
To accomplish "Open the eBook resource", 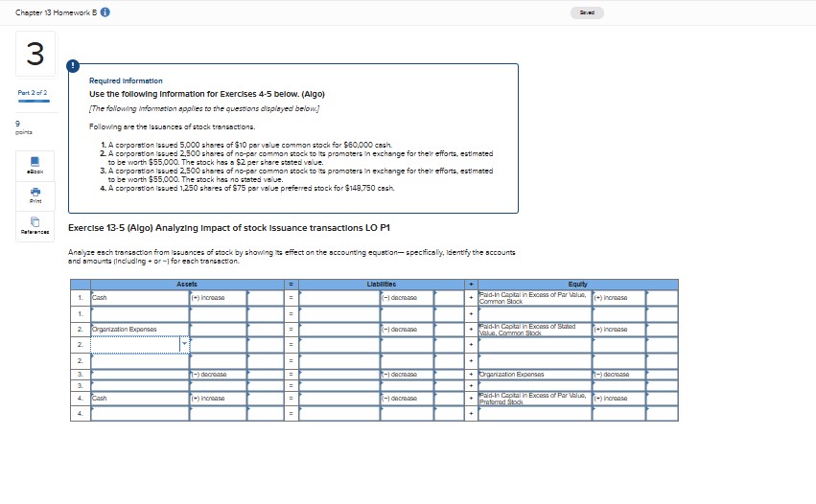I will click(35, 166).
